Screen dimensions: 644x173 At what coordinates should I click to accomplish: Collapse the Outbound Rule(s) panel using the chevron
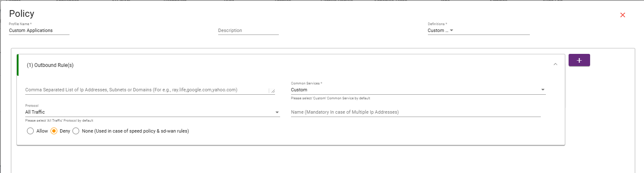(x=555, y=64)
